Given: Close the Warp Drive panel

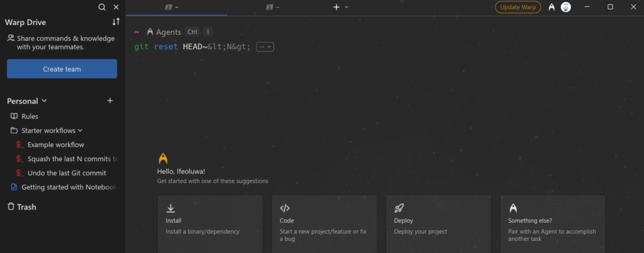Looking at the screenshot, I should pyautogui.click(x=116, y=7).
